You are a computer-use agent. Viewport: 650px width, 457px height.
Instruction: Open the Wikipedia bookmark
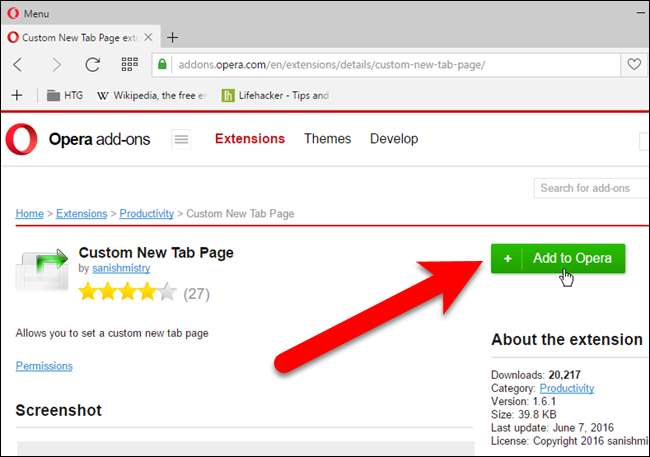151,95
